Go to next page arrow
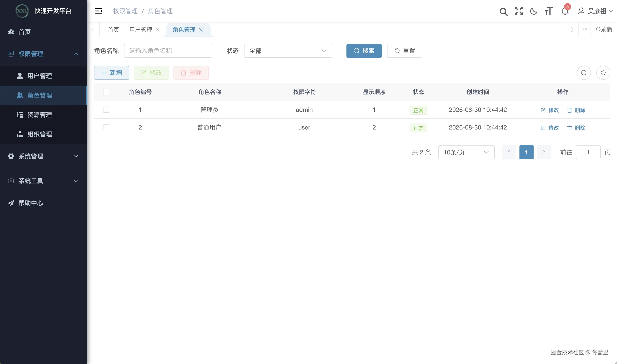 point(544,152)
